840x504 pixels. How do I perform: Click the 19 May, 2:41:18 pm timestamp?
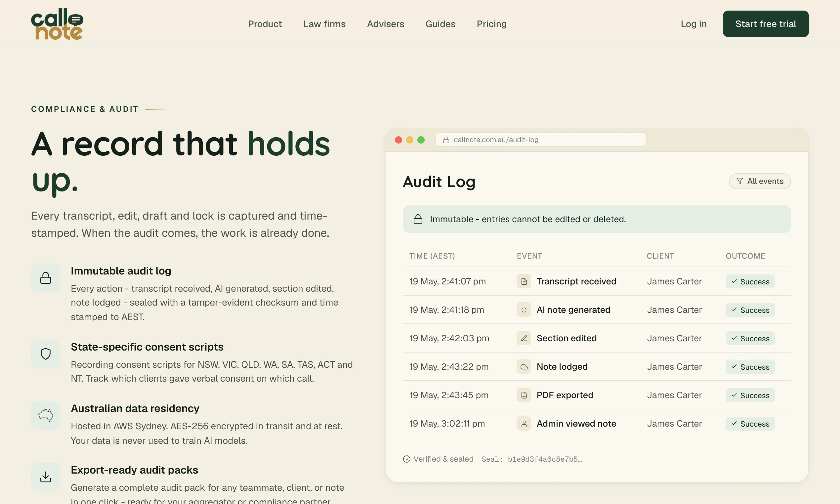click(x=446, y=310)
